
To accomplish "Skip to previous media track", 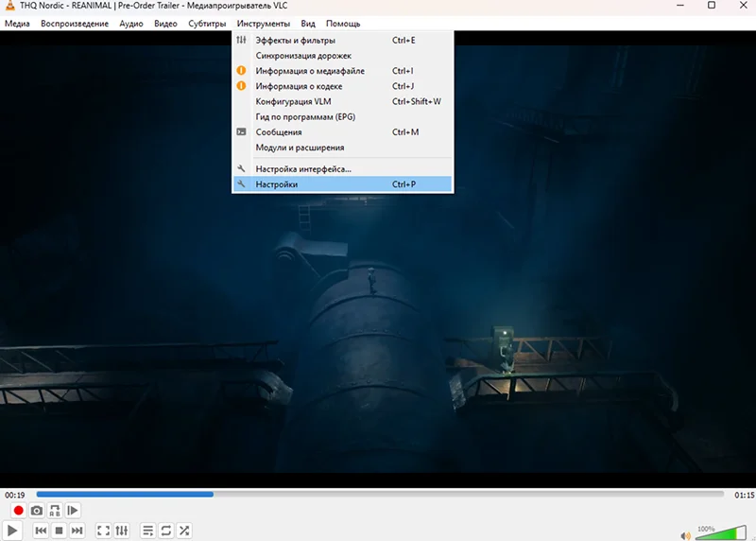I will pyautogui.click(x=41, y=531).
